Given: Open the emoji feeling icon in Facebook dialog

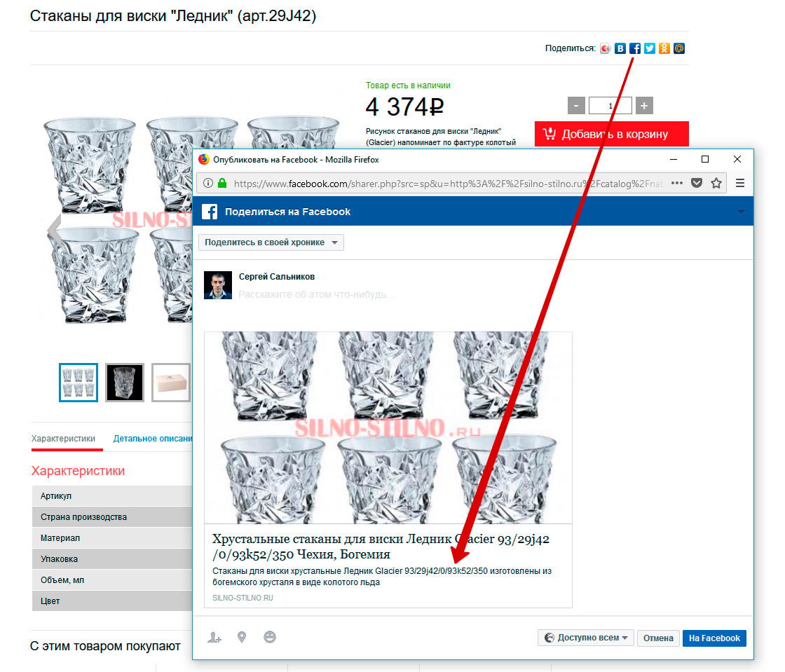Looking at the screenshot, I should (x=270, y=637).
